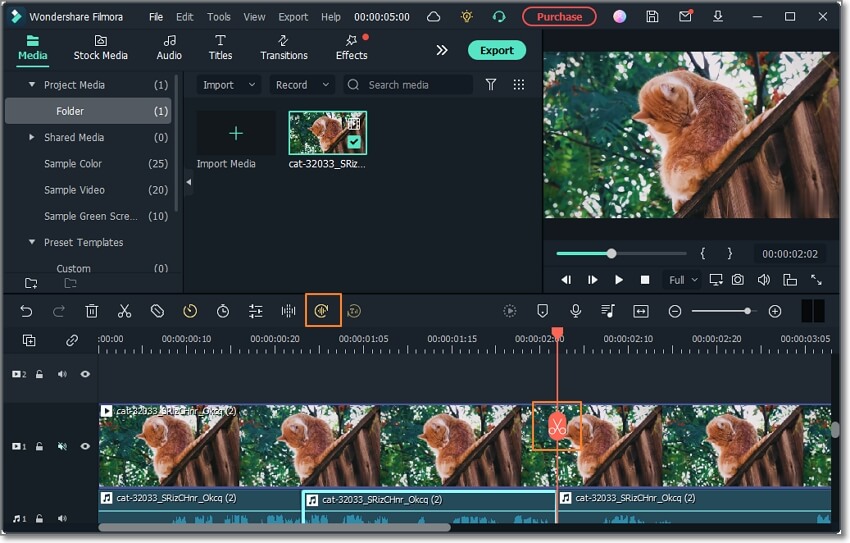Play the preview video
The height and width of the screenshot is (543, 850).
[x=619, y=280]
